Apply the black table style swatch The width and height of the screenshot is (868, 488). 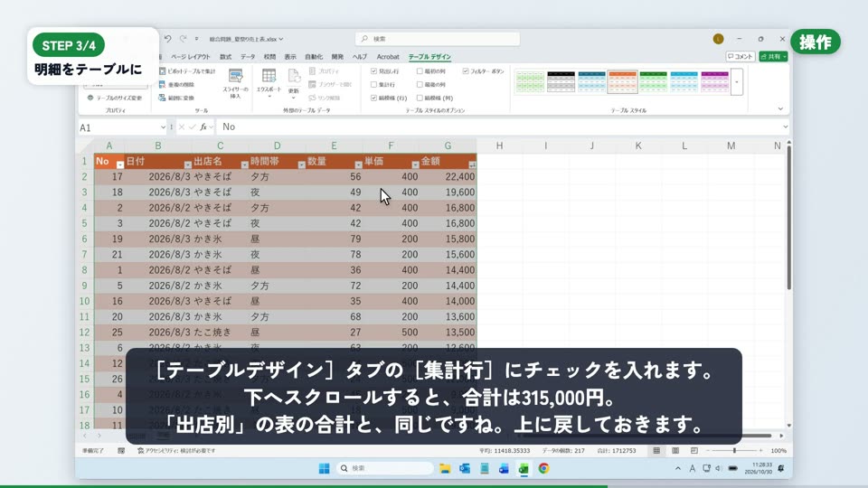pyautogui.click(x=561, y=82)
